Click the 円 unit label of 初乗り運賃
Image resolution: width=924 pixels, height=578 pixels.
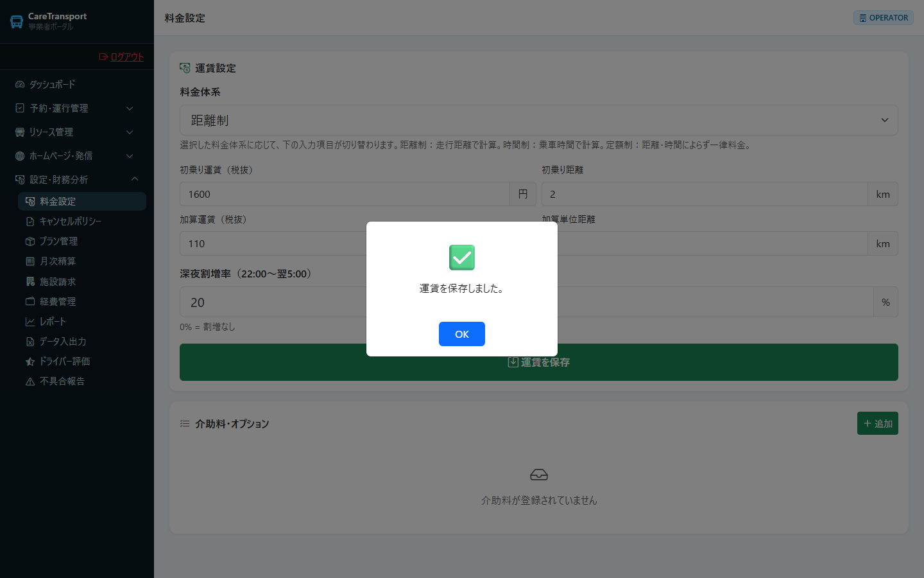point(523,194)
